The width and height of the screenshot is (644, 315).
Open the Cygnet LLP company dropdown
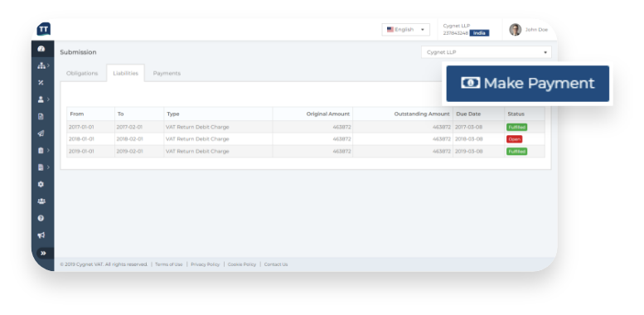[487, 52]
